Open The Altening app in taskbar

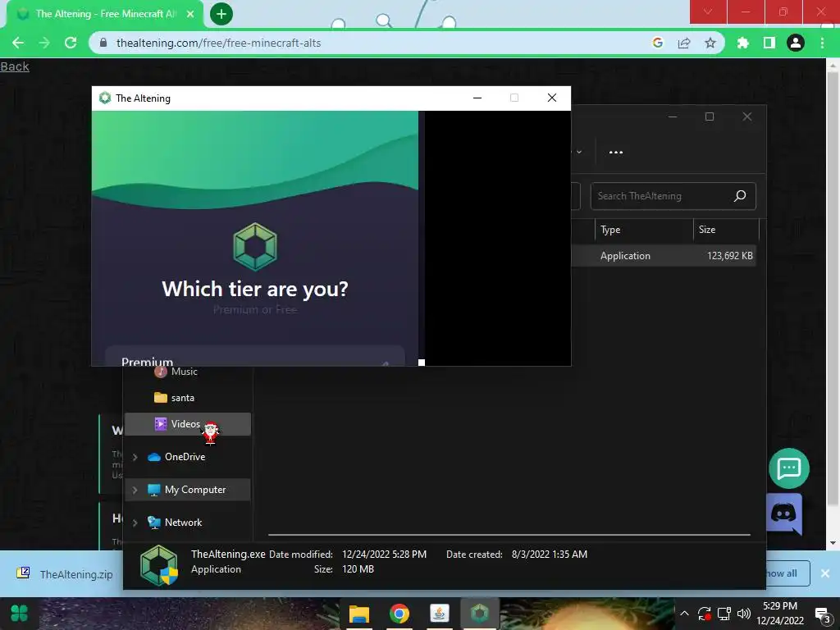479,614
